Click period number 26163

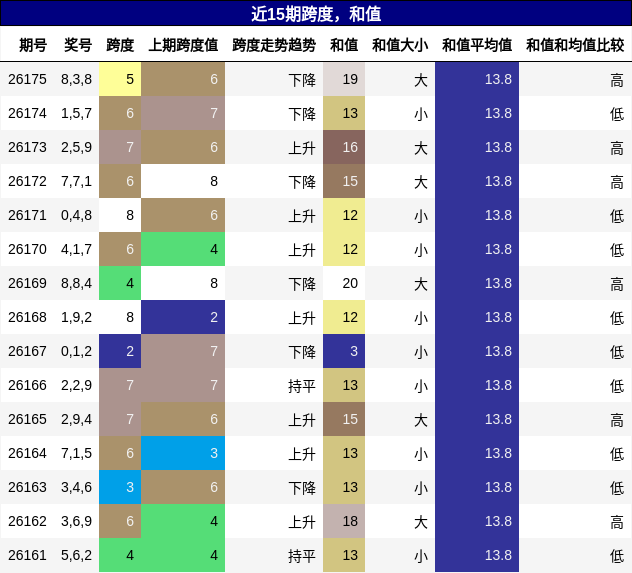(27, 487)
